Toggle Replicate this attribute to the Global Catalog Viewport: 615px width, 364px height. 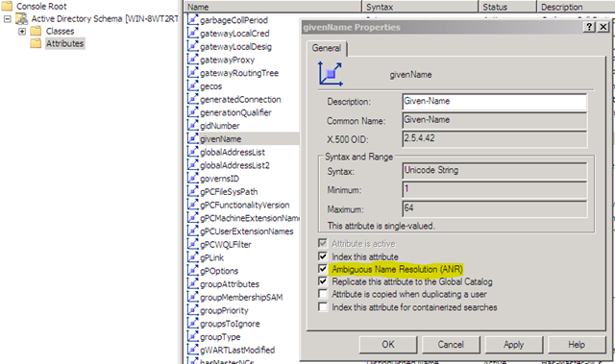pyautogui.click(x=323, y=281)
